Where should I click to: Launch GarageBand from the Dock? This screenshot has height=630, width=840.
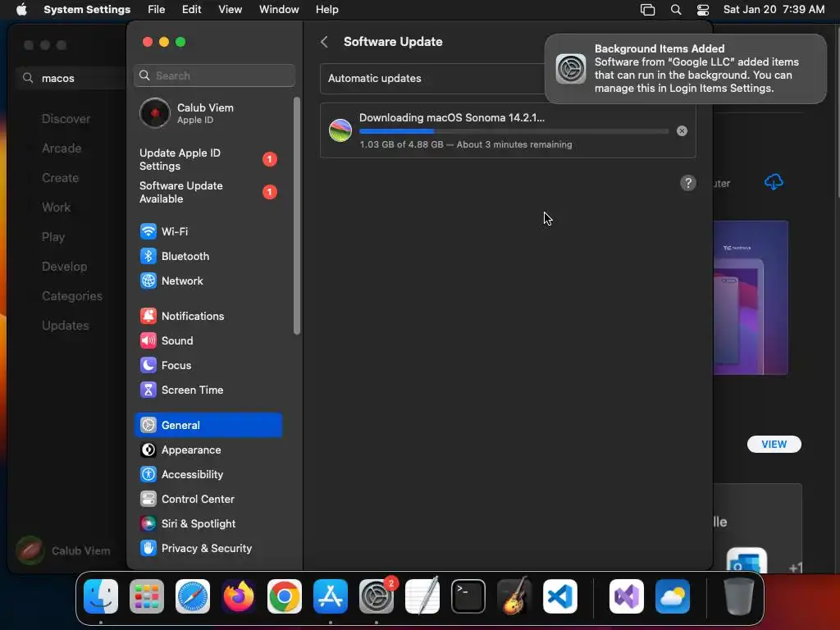(514, 596)
